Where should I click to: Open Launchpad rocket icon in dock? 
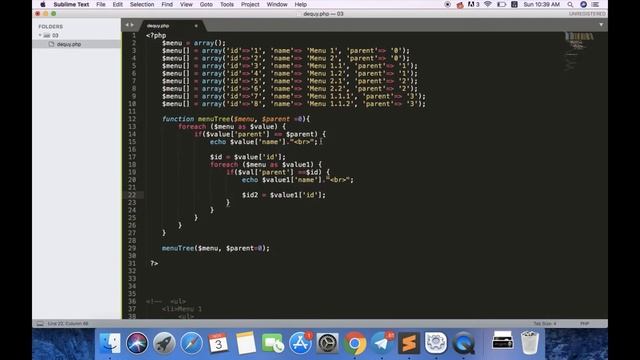(x=164, y=343)
